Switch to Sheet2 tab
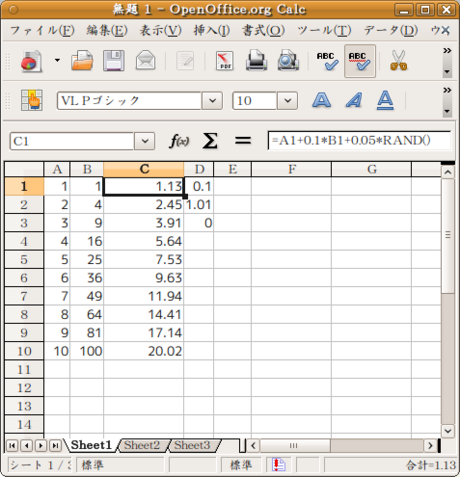 pyautogui.click(x=142, y=445)
